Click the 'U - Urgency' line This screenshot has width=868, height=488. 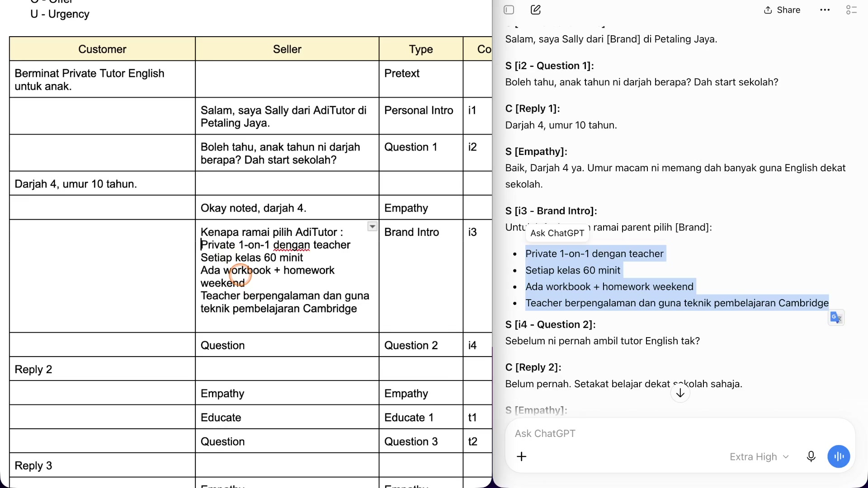(x=60, y=14)
